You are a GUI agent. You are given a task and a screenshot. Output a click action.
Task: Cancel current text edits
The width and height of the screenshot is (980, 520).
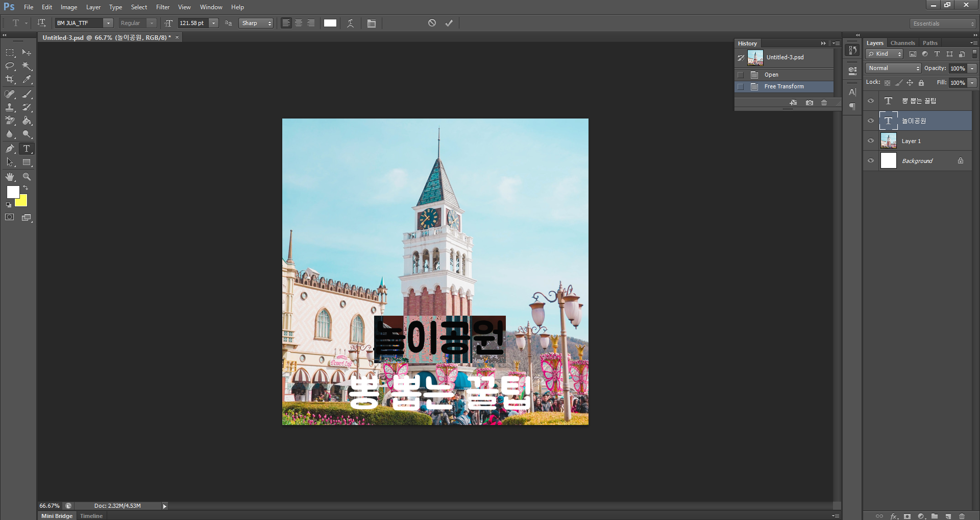click(432, 23)
